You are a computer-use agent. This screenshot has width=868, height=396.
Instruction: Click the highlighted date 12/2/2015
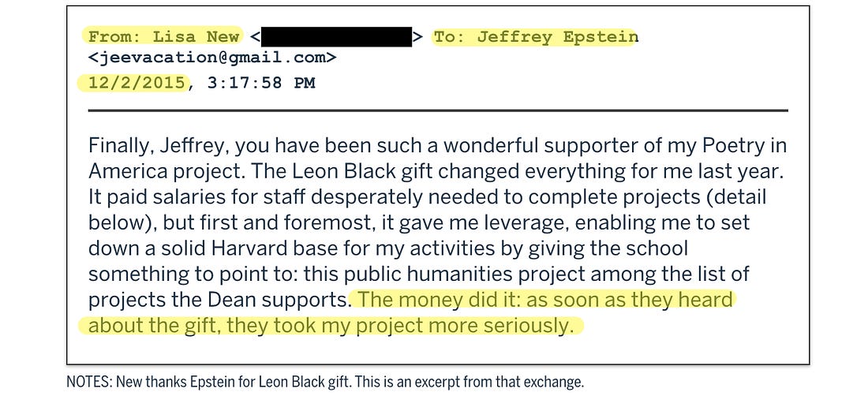coord(134,82)
